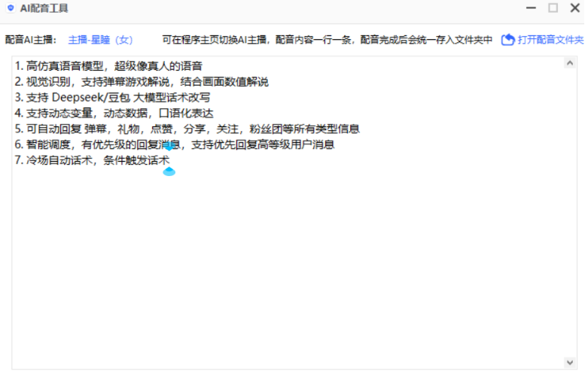Close the AI配音工具 window
Image resolution: width=588 pixels, height=380 pixels.
pyautogui.click(x=574, y=8)
